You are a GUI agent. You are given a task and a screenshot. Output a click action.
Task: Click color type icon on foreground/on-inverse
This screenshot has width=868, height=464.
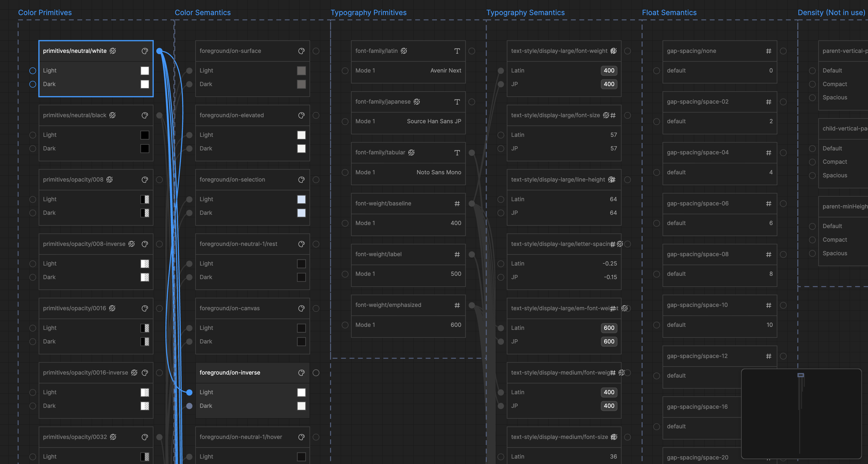tap(302, 372)
